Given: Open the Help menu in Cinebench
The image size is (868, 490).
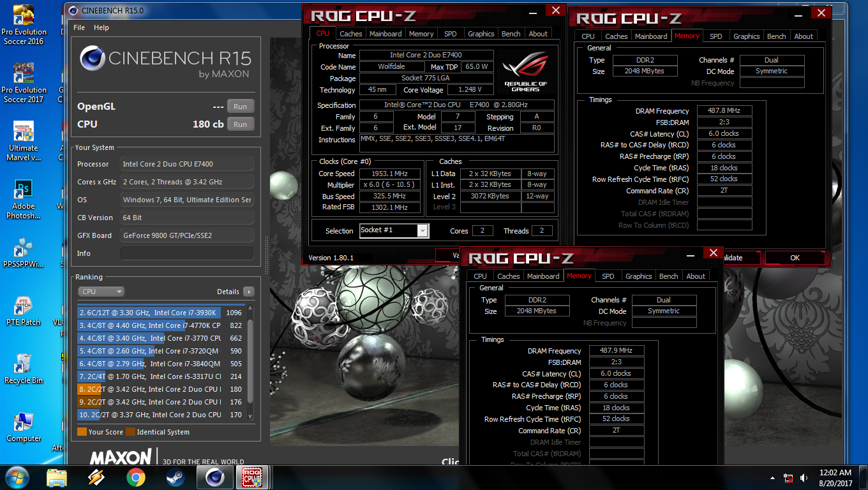Looking at the screenshot, I should click(101, 27).
